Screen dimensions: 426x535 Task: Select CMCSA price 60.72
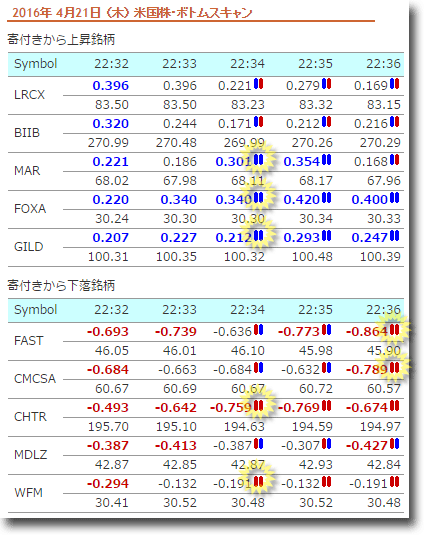click(x=316, y=388)
